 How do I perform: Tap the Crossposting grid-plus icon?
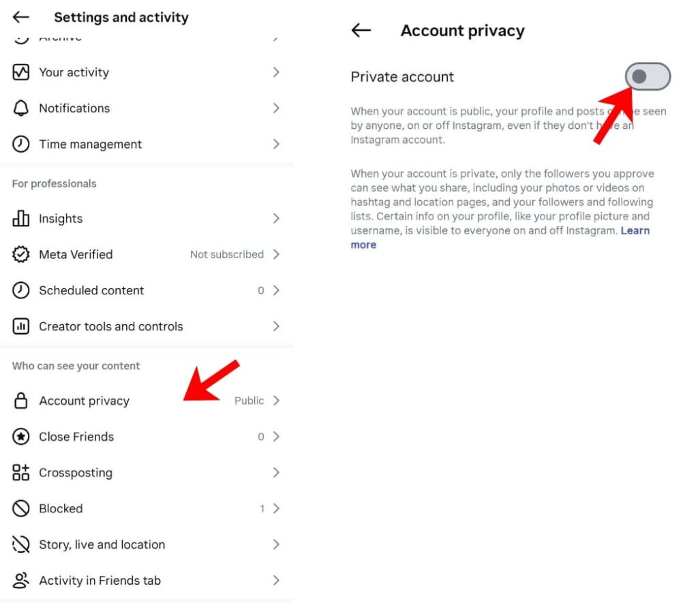[21, 473]
